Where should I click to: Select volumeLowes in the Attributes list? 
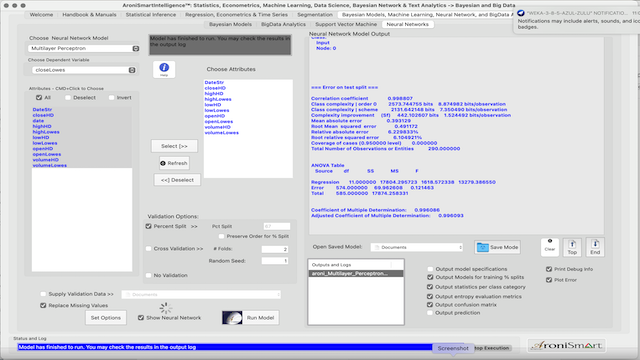click(49, 165)
